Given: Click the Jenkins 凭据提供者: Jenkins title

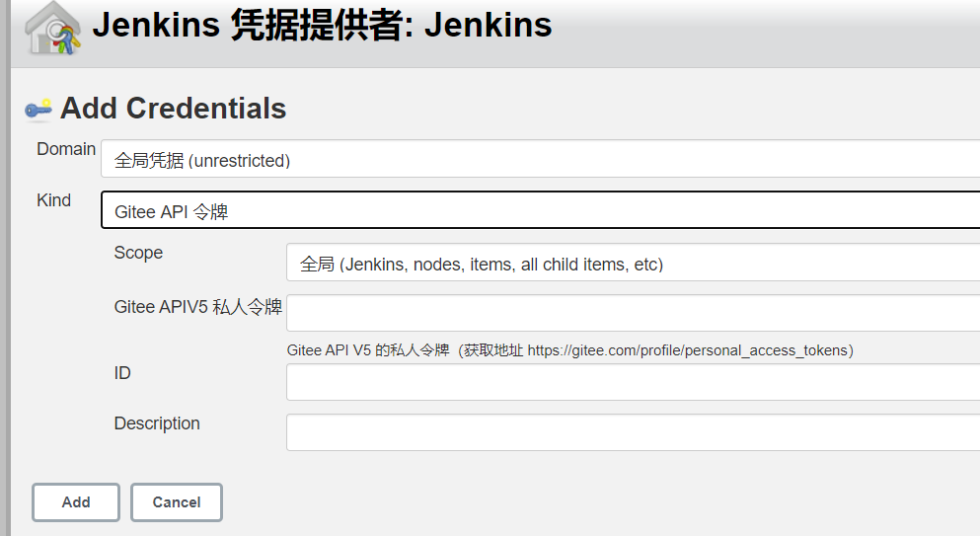Looking at the screenshot, I should coord(322,25).
